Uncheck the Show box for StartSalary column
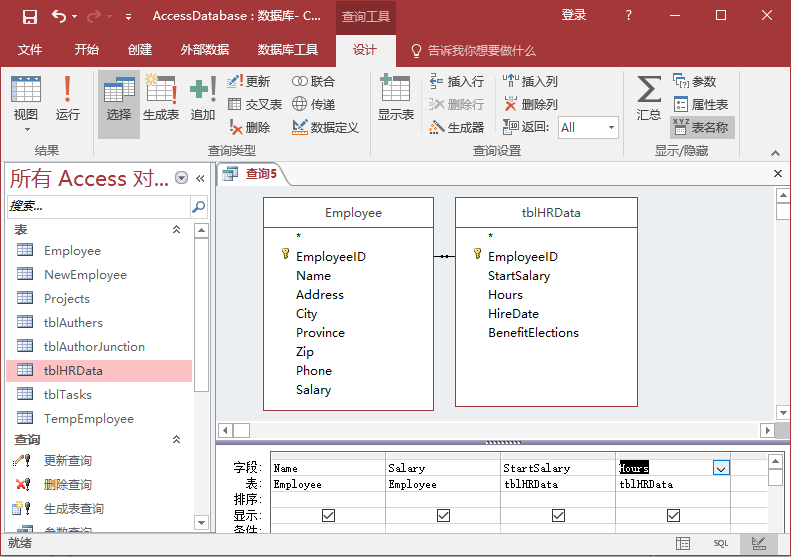This screenshot has height=557, width=791. point(558,515)
